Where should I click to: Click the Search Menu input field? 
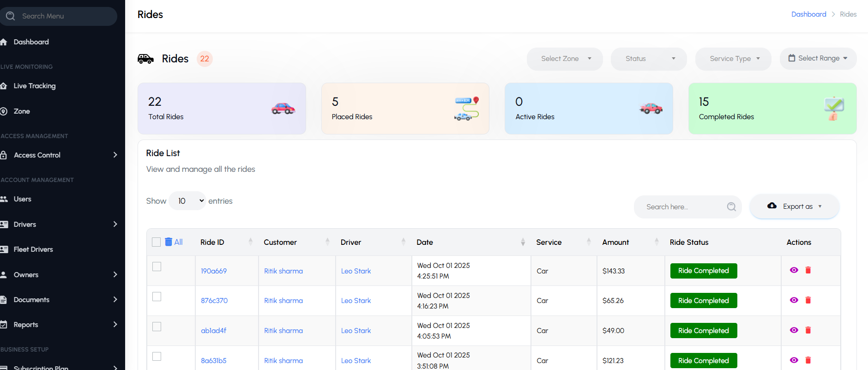pos(60,16)
